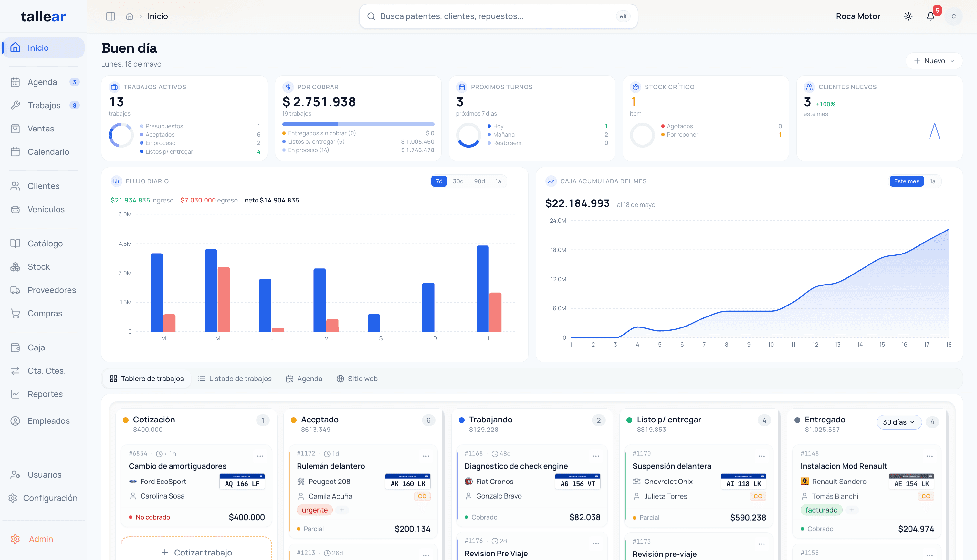Open the notifications bell
977x560 pixels.
coord(930,16)
